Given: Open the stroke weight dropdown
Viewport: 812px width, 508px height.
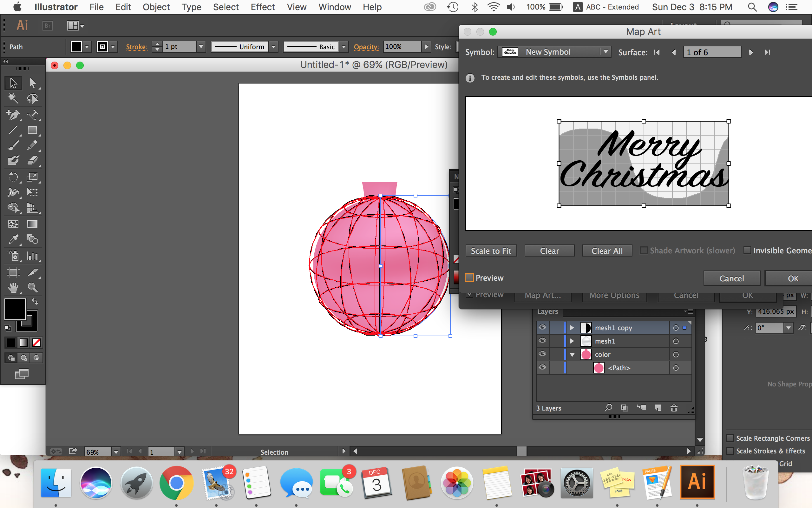Looking at the screenshot, I should click(201, 47).
